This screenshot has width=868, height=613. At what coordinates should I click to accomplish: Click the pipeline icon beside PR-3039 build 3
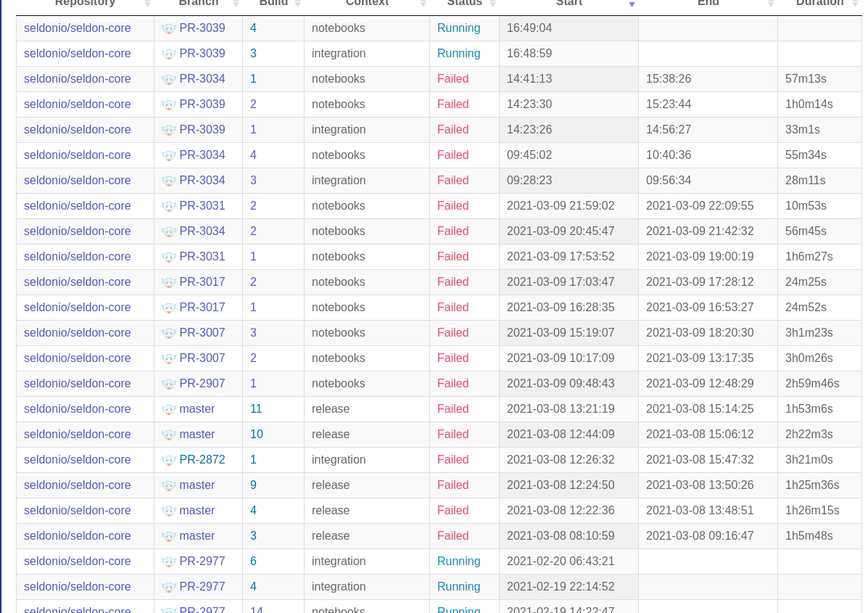[x=169, y=54]
